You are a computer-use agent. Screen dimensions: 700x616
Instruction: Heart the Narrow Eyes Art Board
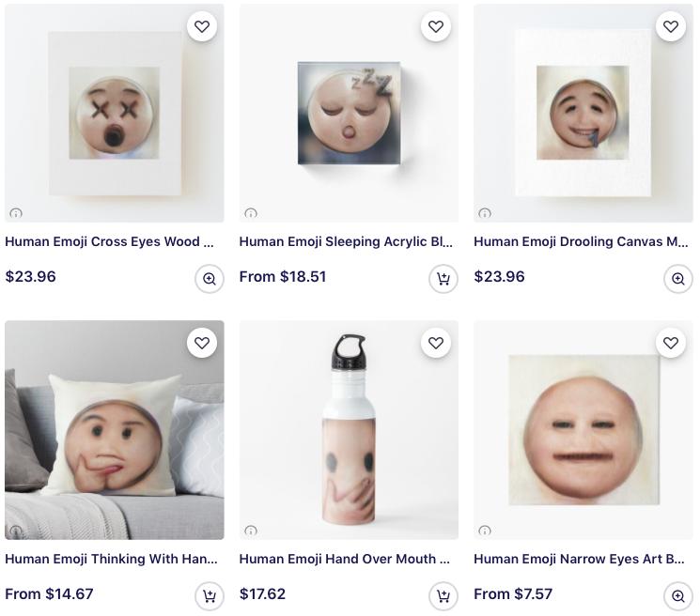point(671,344)
